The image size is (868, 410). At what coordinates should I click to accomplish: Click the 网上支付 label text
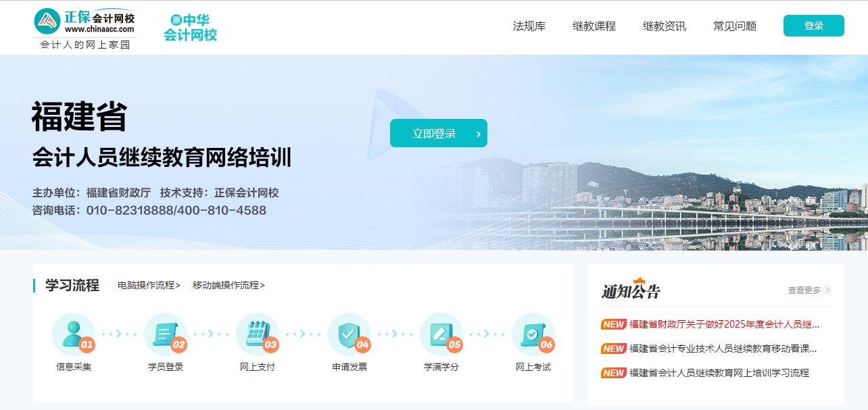258,367
